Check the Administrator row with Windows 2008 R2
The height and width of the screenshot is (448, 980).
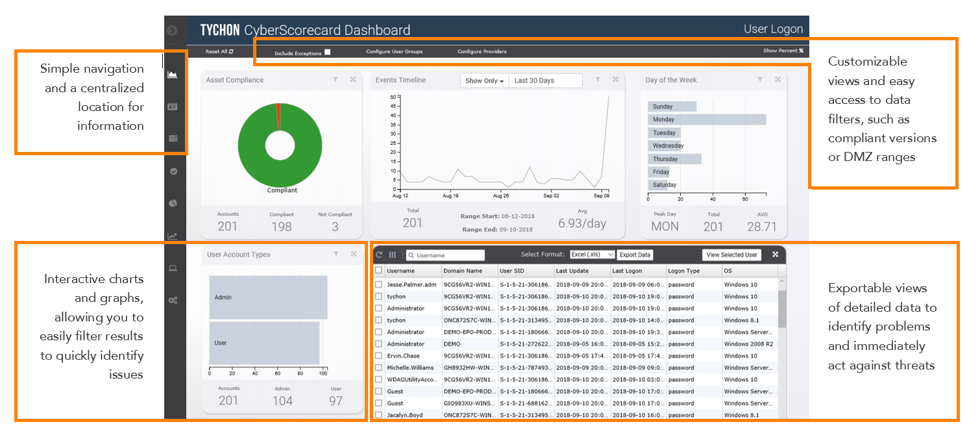click(379, 344)
